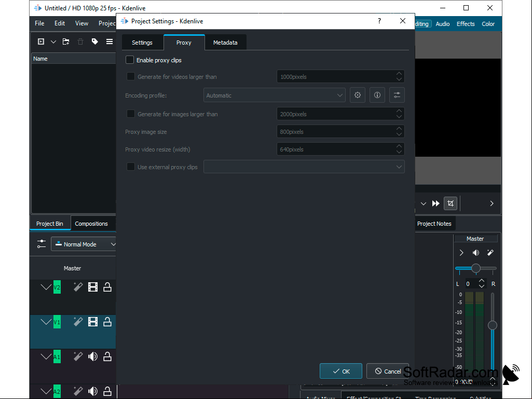Show more monitor toolbar items chevron
Screen dimensions: 532x399
tap(492, 203)
